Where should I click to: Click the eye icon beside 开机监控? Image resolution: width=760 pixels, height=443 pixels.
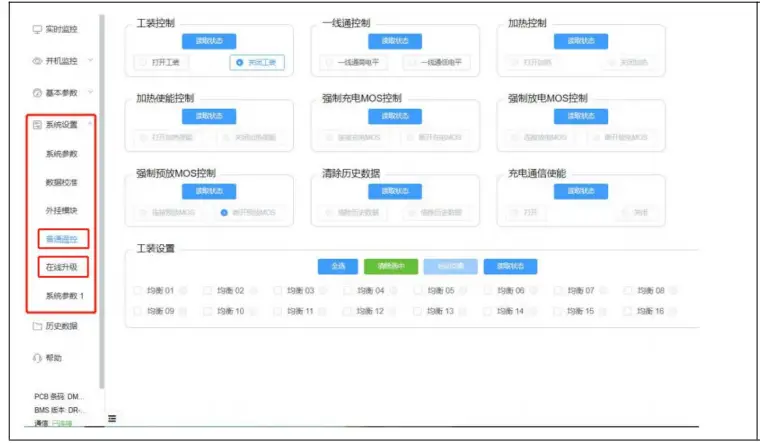37,61
